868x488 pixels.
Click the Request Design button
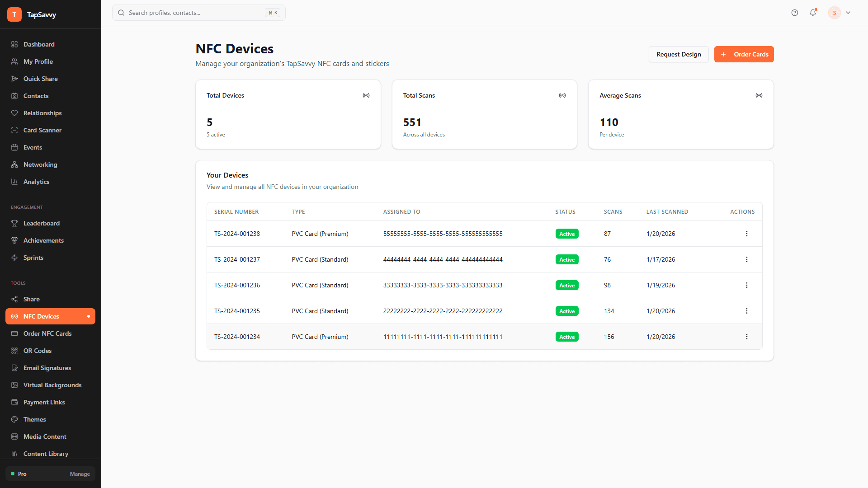678,54
